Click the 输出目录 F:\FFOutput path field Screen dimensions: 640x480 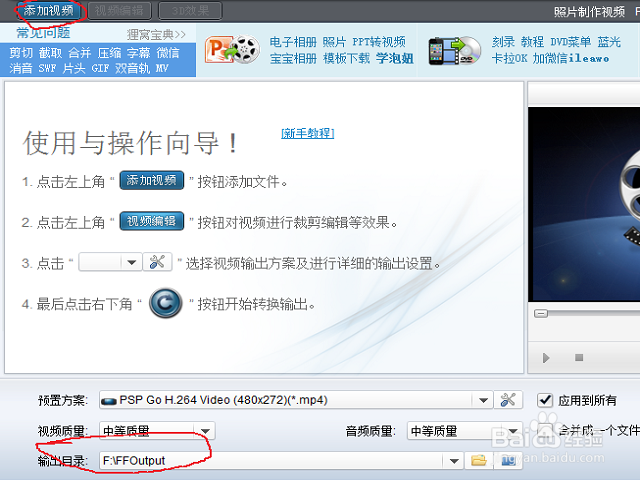coord(281,461)
